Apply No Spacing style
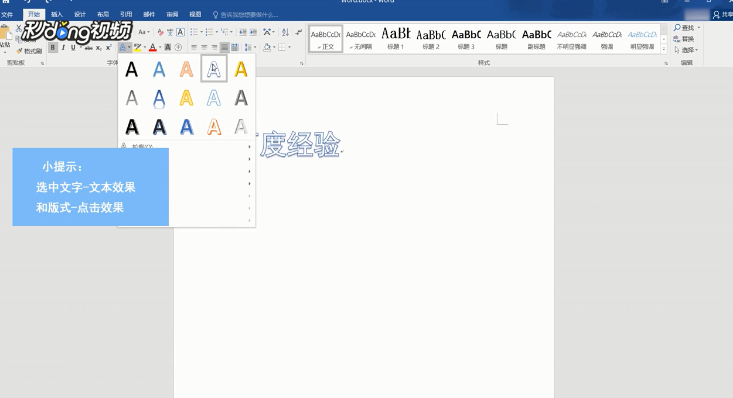This screenshot has height=398, width=733. pos(361,38)
